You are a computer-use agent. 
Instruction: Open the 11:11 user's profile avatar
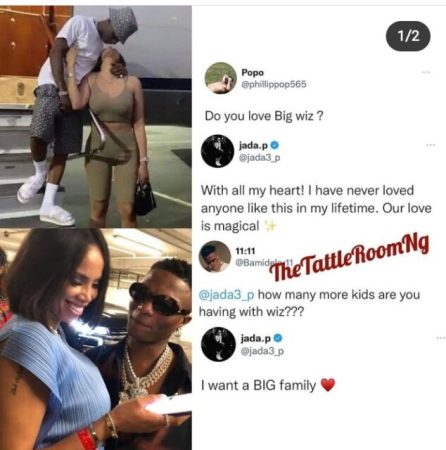click(x=215, y=256)
